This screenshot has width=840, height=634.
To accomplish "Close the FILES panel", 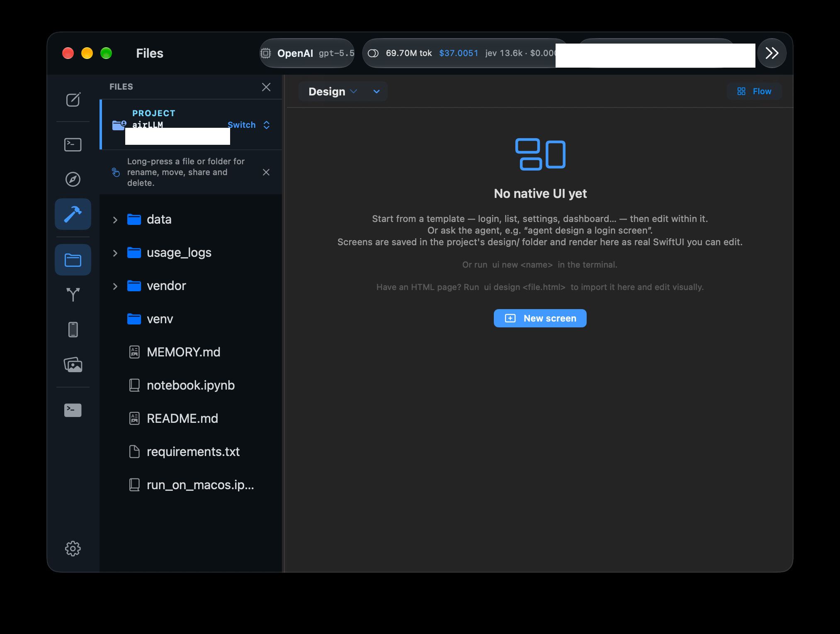I will pos(266,87).
